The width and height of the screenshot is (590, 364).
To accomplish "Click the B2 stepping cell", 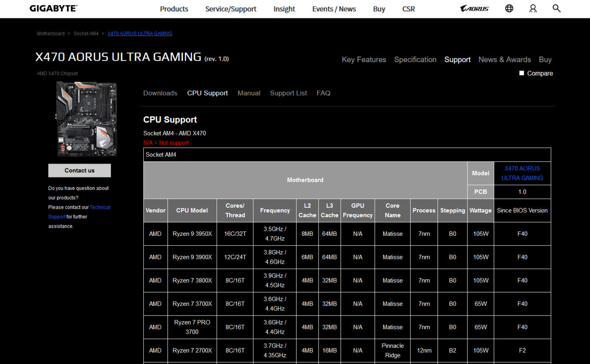I will (453, 351).
